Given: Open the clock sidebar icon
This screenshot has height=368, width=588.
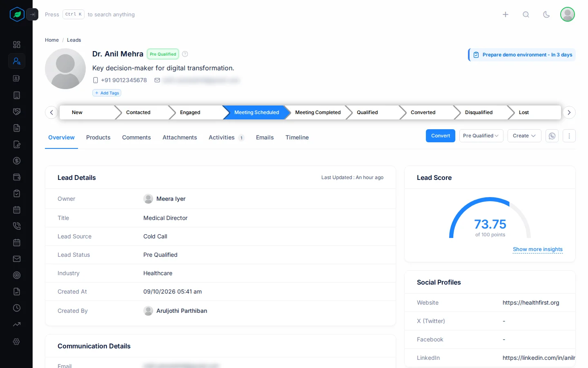Looking at the screenshot, I should coord(17,308).
